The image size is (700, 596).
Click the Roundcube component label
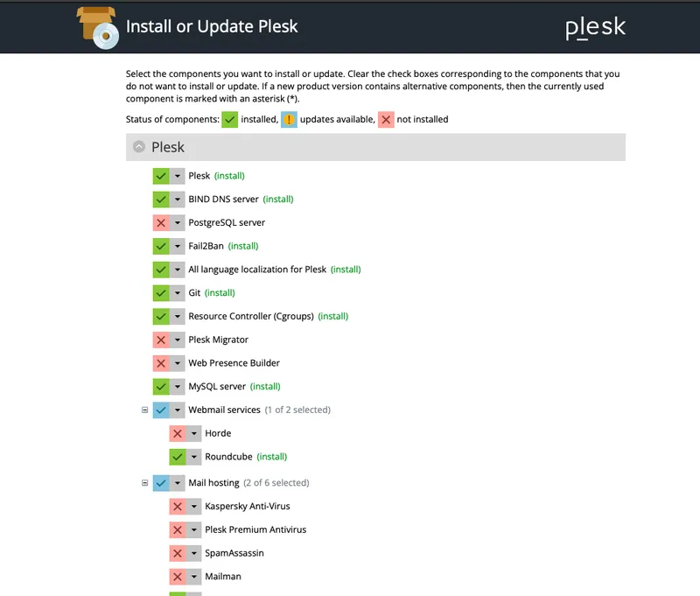click(x=227, y=457)
